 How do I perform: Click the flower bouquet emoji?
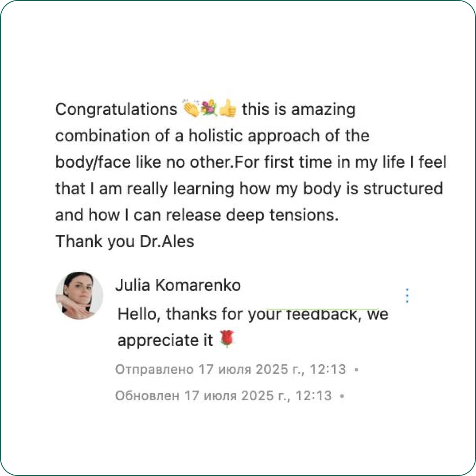click(x=209, y=109)
